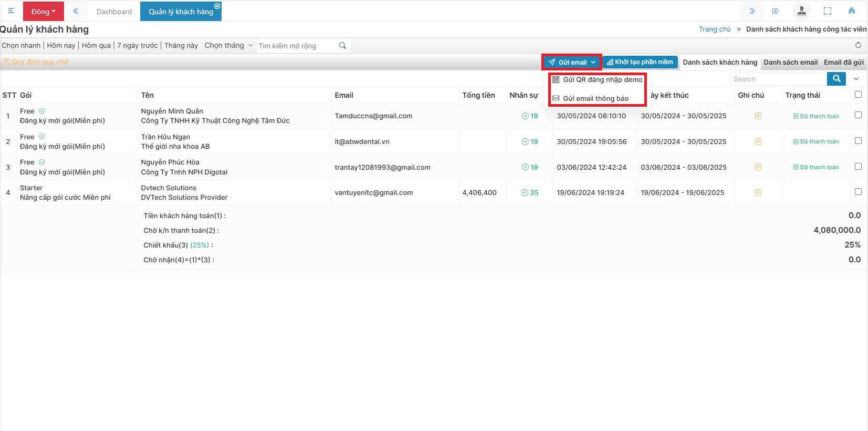The width and height of the screenshot is (868, 431).
Task: Open Email đã gửi tab
Action: (x=843, y=62)
